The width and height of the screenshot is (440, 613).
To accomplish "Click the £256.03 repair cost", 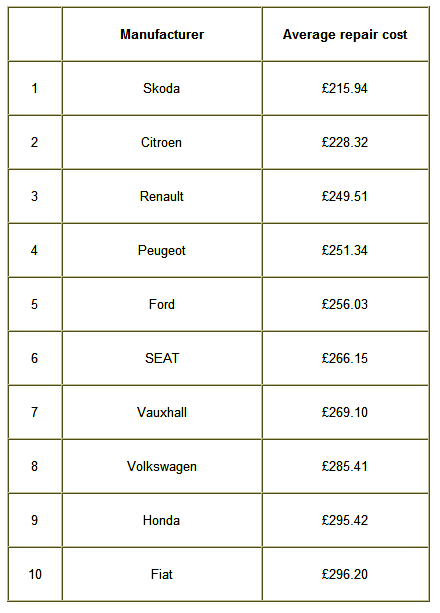I will coord(345,304).
